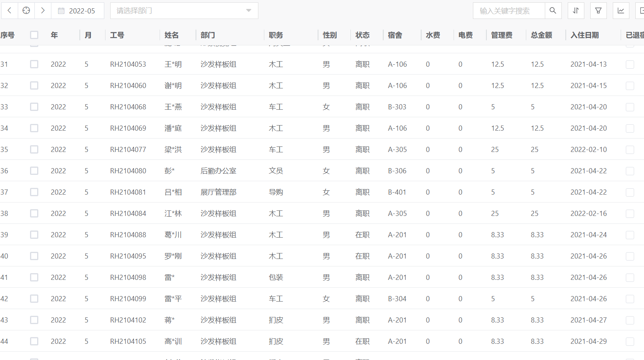Sort by the 工号 column header
This screenshot has height=360, width=644.
117,35
